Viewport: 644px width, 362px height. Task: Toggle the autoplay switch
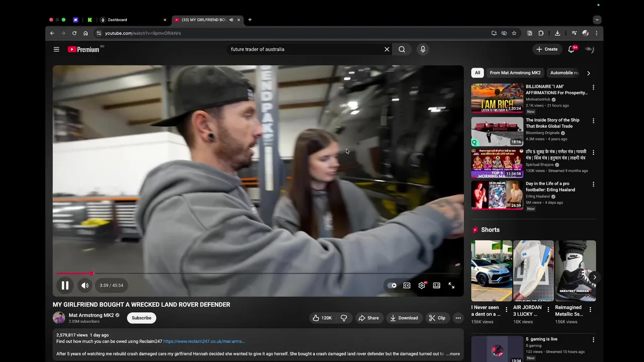(392, 286)
